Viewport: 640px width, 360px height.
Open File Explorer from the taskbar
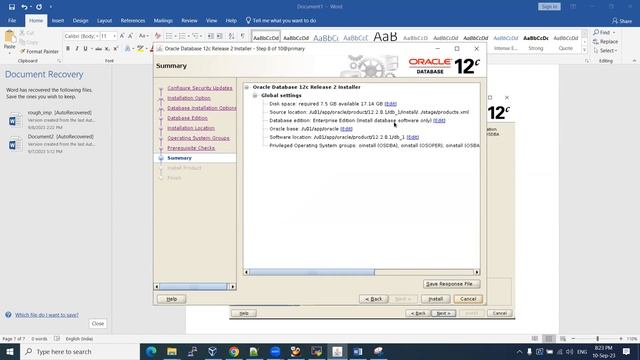pyautogui.click(x=172, y=351)
